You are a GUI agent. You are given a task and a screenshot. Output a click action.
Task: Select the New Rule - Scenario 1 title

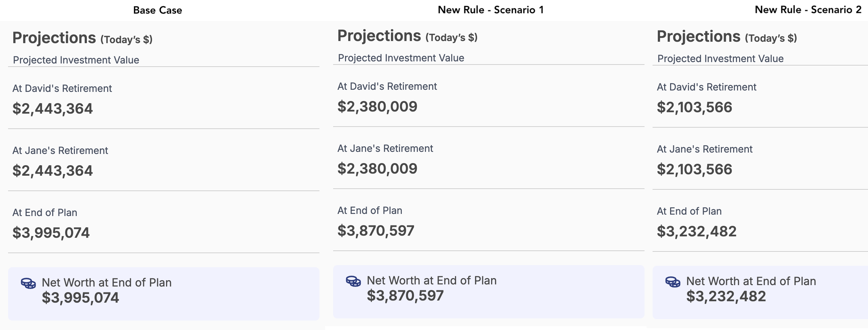coord(490,10)
